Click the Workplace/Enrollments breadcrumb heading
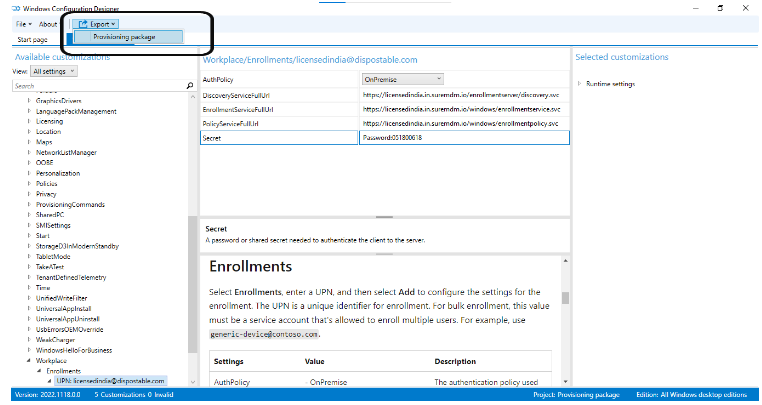Screen dimensions: 762x405 point(310,60)
